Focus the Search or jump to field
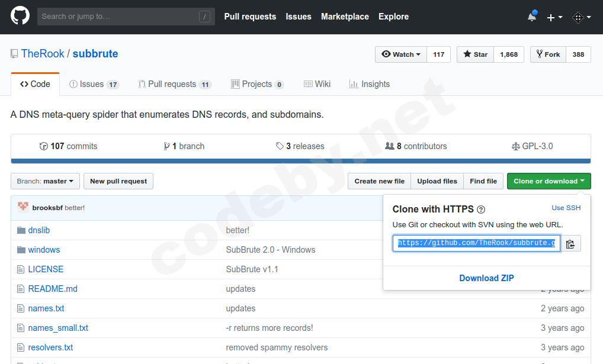Screen dimensions: 603x364 tap(126, 17)
